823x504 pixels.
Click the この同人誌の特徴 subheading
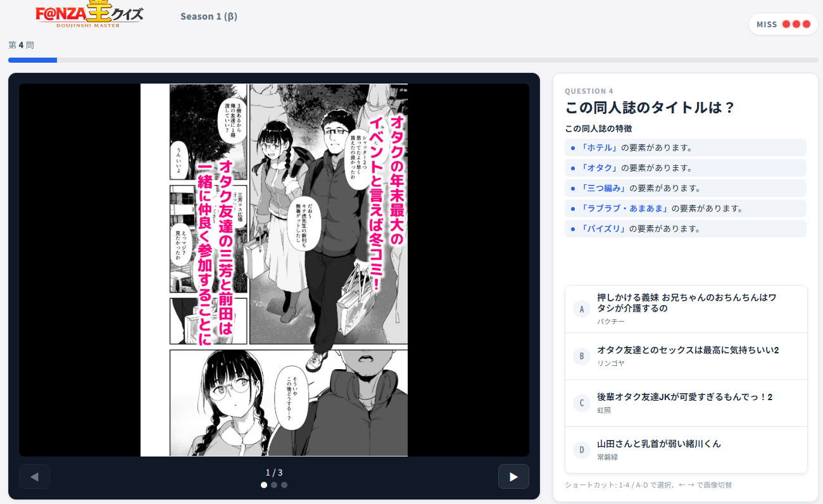(x=598, y=129)
